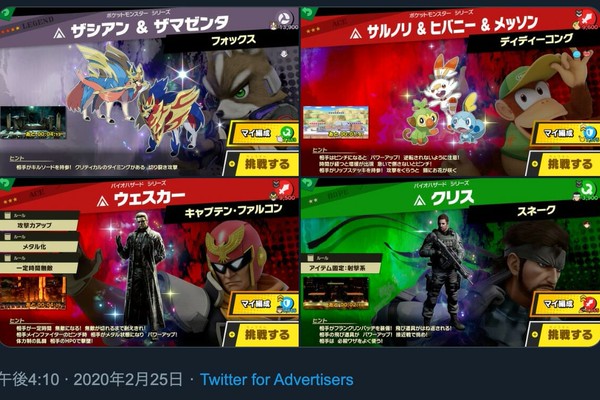Open マイ編成 team setup on the Fox panel
600x400 pixels.
(x=266, y=133)
